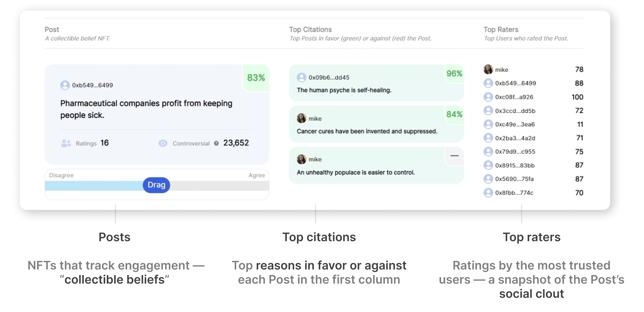Screen dimensions: 644x312
Task: Click the Ratings people icon
Action: 66,143
